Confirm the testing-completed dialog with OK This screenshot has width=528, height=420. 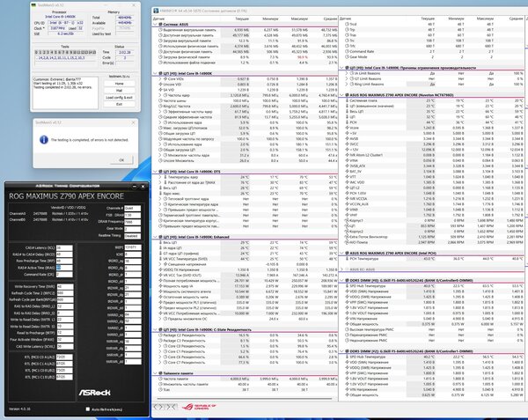coord(121,160)
